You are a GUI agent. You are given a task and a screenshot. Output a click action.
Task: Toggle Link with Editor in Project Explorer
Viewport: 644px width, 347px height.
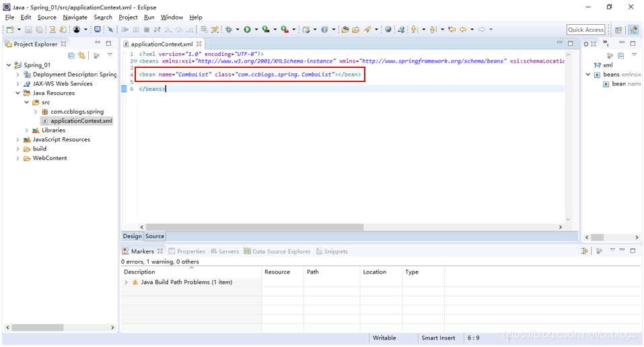[81, 55]
